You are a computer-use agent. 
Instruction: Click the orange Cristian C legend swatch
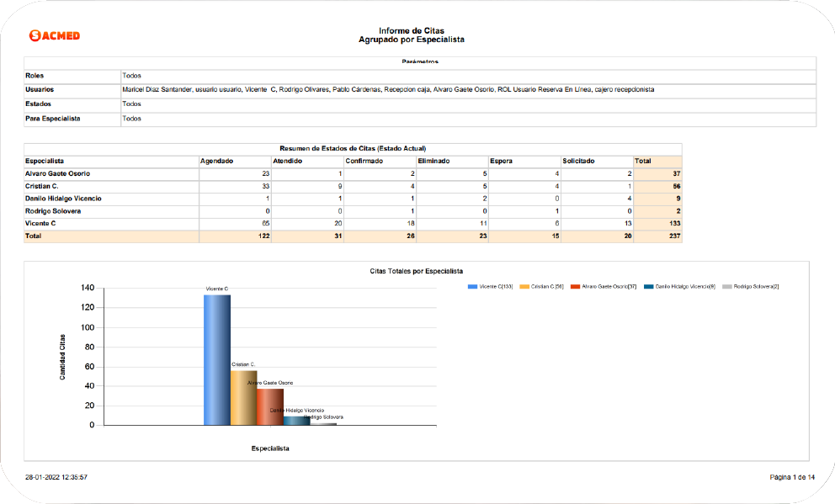point(525,287)
